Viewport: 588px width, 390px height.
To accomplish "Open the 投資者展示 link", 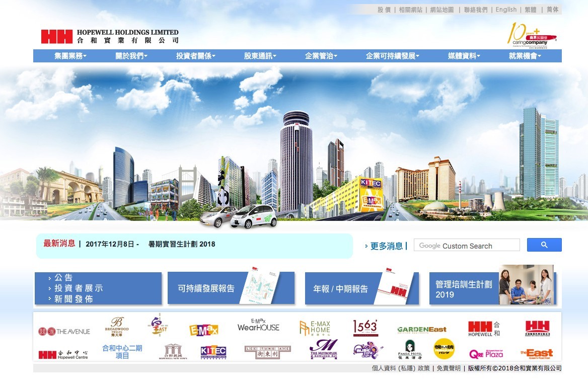I will click(79, 288).
